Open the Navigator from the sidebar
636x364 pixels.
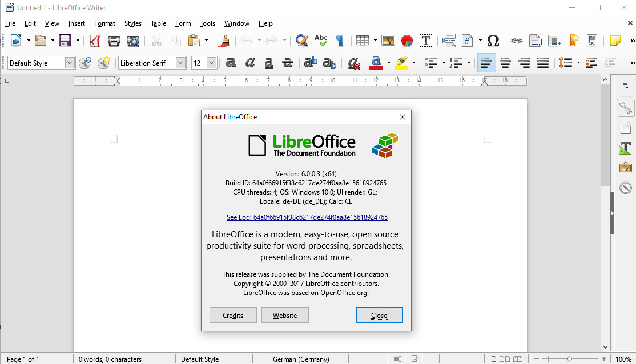625,187
